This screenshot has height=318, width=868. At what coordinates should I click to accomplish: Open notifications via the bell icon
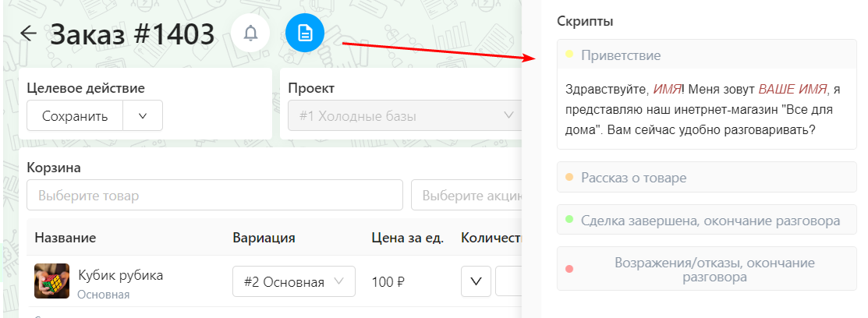(x=251, y=34)
